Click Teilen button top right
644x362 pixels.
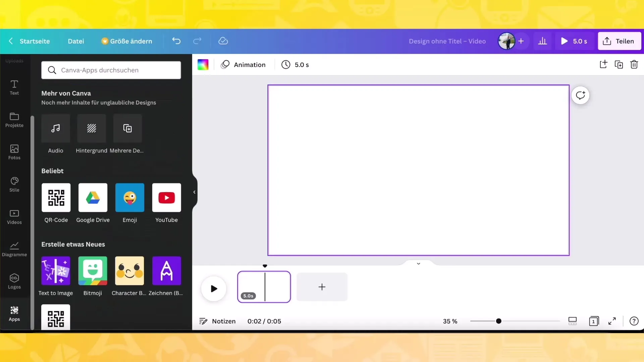click(620, 41)
